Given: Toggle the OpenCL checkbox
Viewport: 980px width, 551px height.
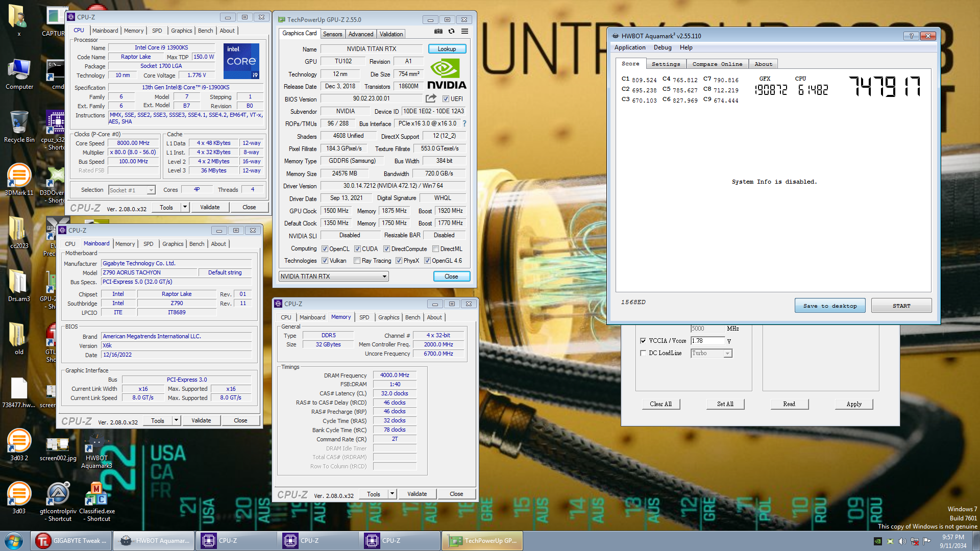Looking at the screenshot, I should click(325, 249).
